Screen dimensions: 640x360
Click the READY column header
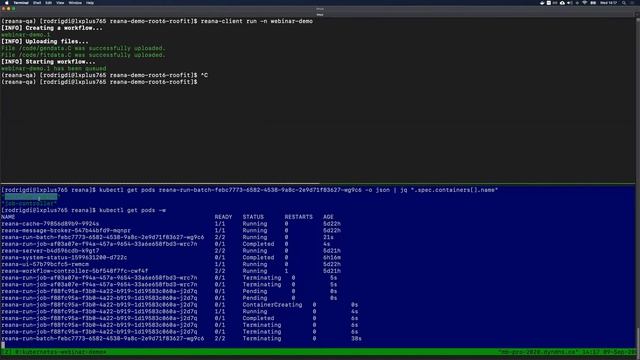click(223, 217)
